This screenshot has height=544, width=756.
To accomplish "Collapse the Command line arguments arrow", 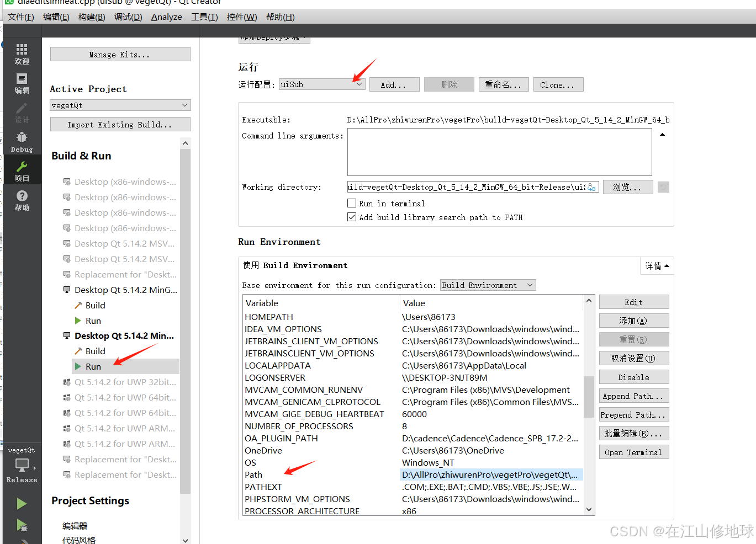I will point(662,135).
